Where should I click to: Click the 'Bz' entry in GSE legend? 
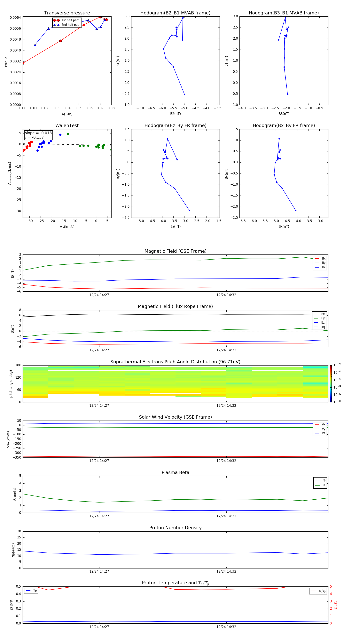pyautogui.click(x=320, y=267)
